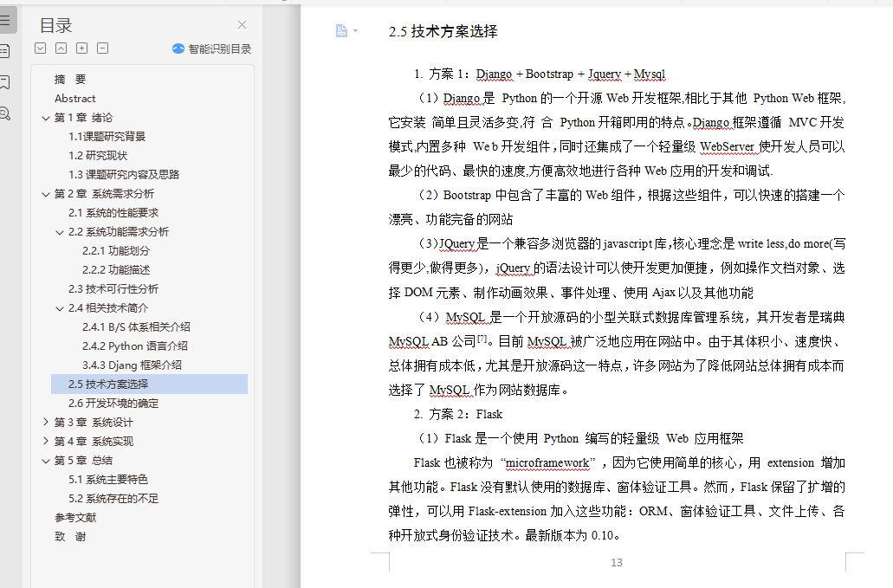Jump to 2.4.2 Python 语言介绍
The height and width of the screenshot is (588, 893).
[135, 346]
